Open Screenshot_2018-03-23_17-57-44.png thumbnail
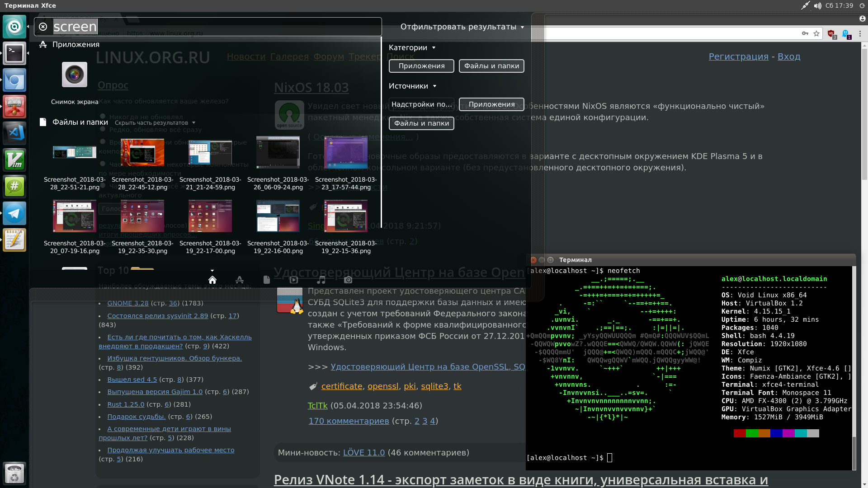This screenshot has height=488, width=868. click(346, 152)
